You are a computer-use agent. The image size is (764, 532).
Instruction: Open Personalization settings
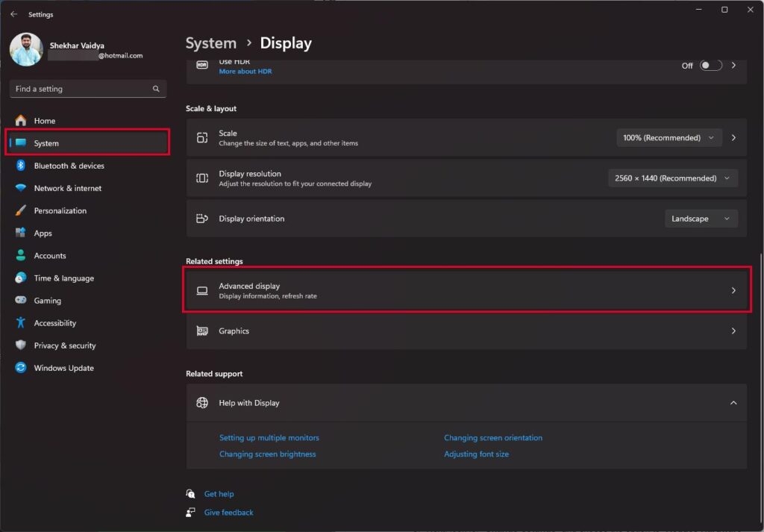pyautogui.click(x=88, y=210)
